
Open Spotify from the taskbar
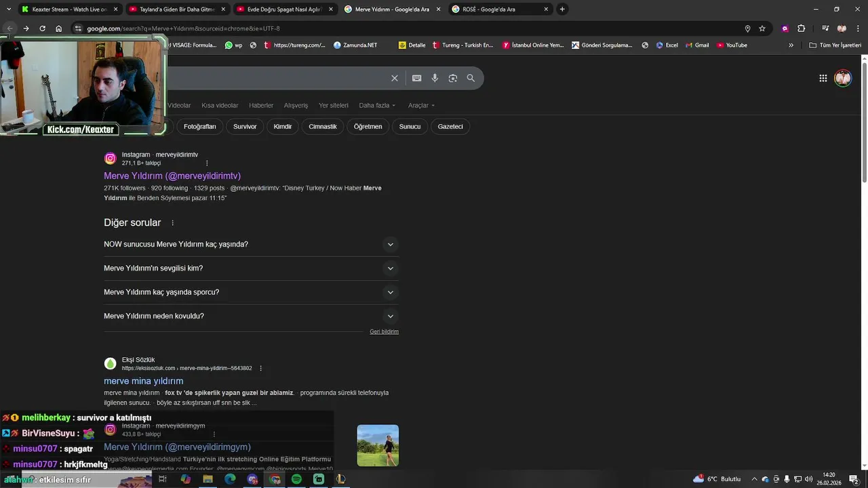[x=296, y=479]
